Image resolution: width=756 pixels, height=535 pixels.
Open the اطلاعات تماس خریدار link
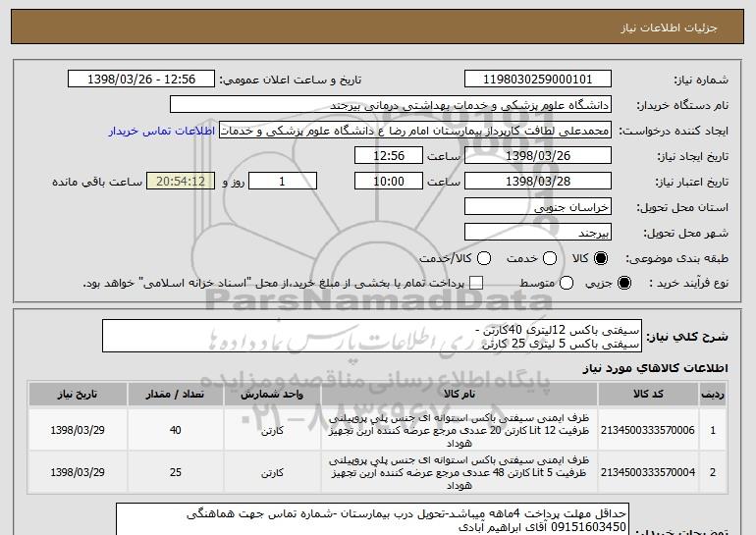tap(162, 131)
